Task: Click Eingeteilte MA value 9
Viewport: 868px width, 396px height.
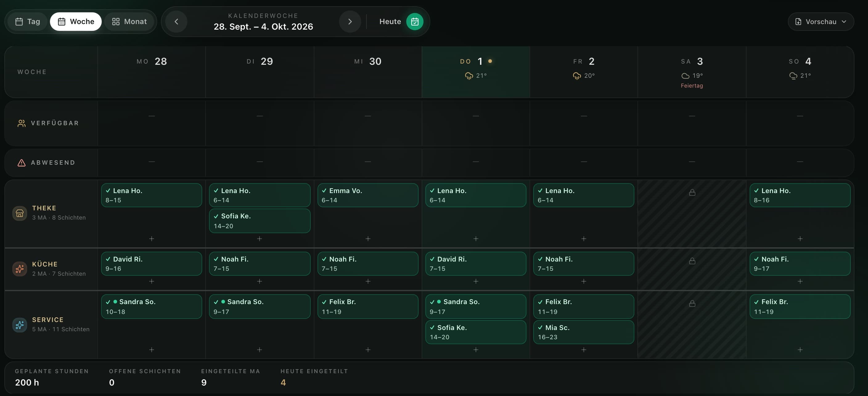Action: [204, 382]
